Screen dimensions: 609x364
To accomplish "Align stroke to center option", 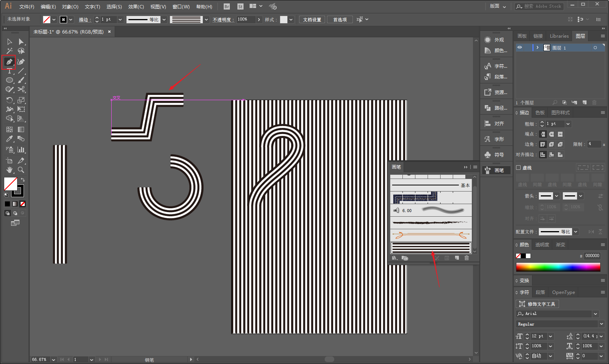I will (x=543, y=155).
